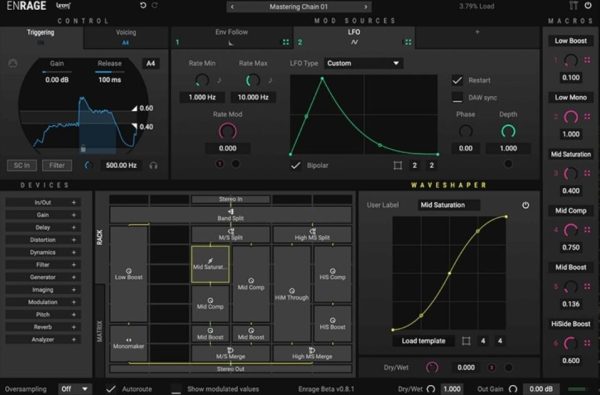Click the Mid Boost macro assign dots
This screenshot has width=600, height=395.
pos(587,286)
